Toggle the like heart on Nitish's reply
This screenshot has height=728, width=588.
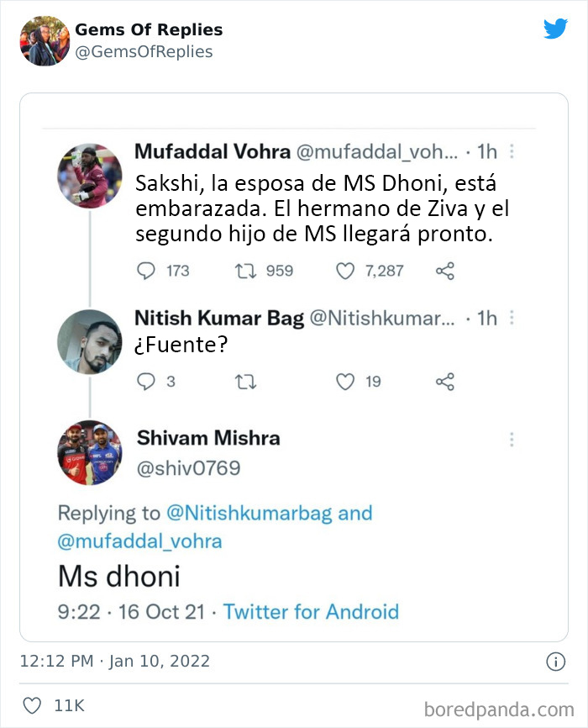[344, 381]
